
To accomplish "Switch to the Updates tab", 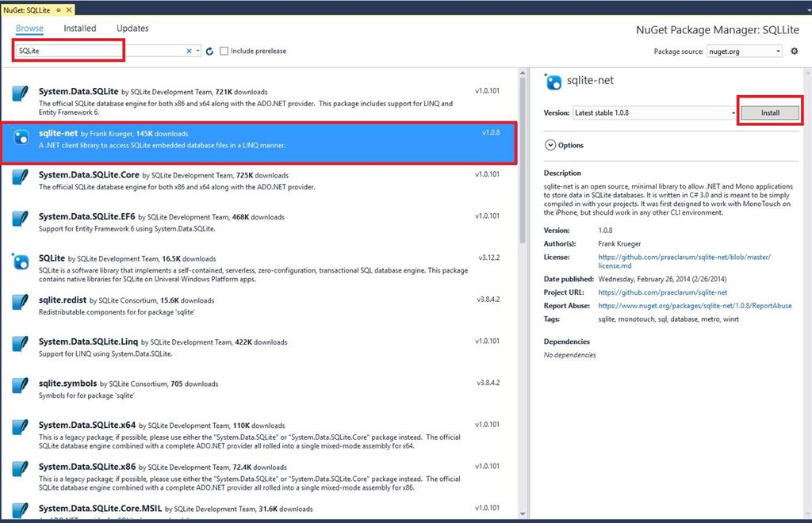I will [132, 29].
